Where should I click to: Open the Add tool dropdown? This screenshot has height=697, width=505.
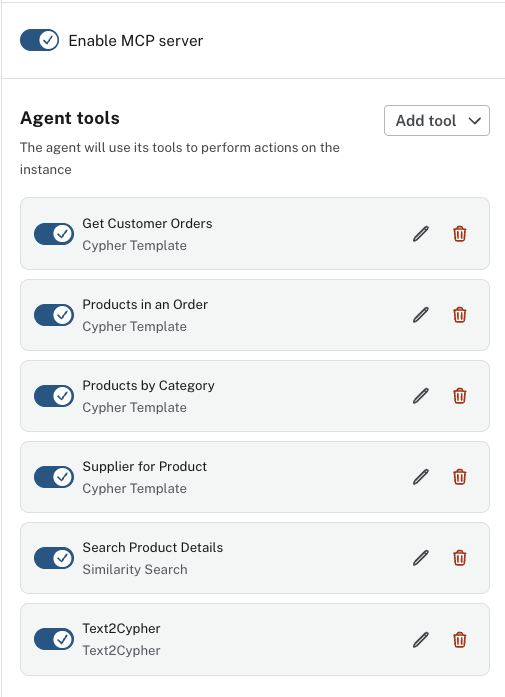[437, 120]
